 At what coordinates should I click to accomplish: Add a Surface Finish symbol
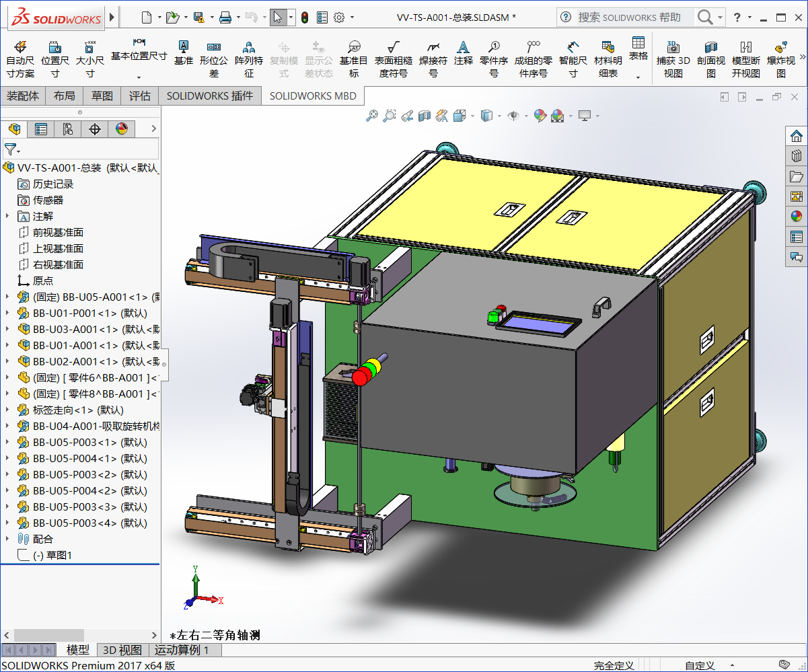coord(394,58)
